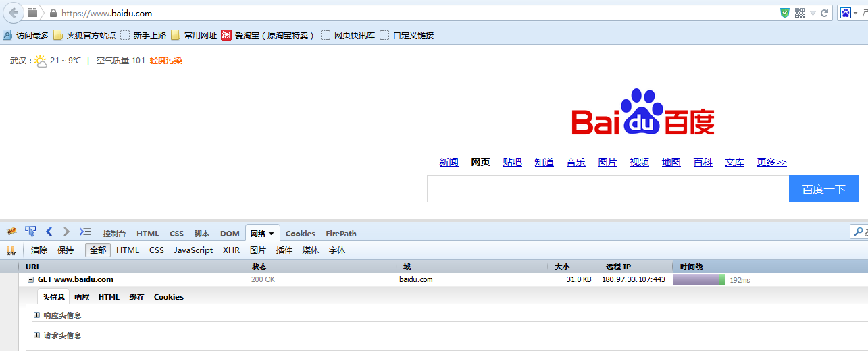Select the JavaScript request filter
Image resolution: width=868 pixels, height=351 pixels.
193,250
